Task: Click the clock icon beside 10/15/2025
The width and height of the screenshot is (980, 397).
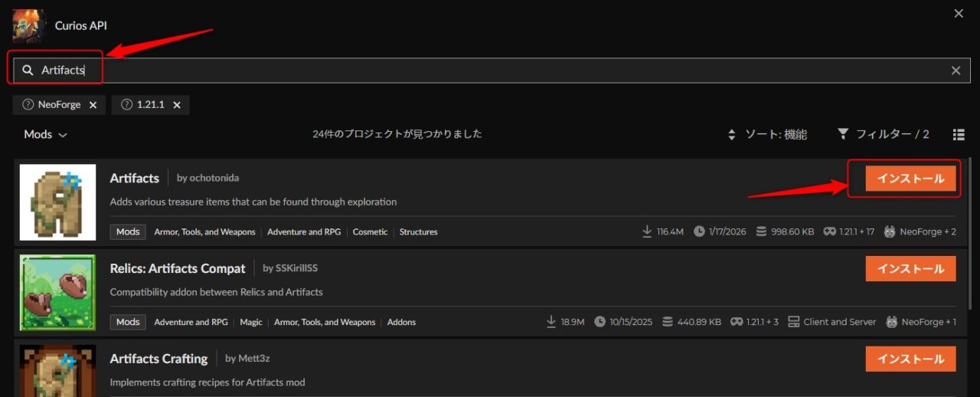Action: 599,322
